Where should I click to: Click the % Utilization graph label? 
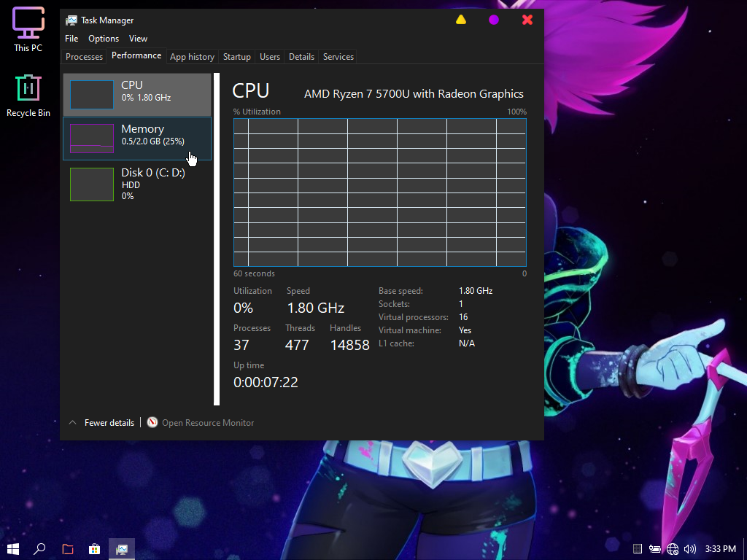257,112
